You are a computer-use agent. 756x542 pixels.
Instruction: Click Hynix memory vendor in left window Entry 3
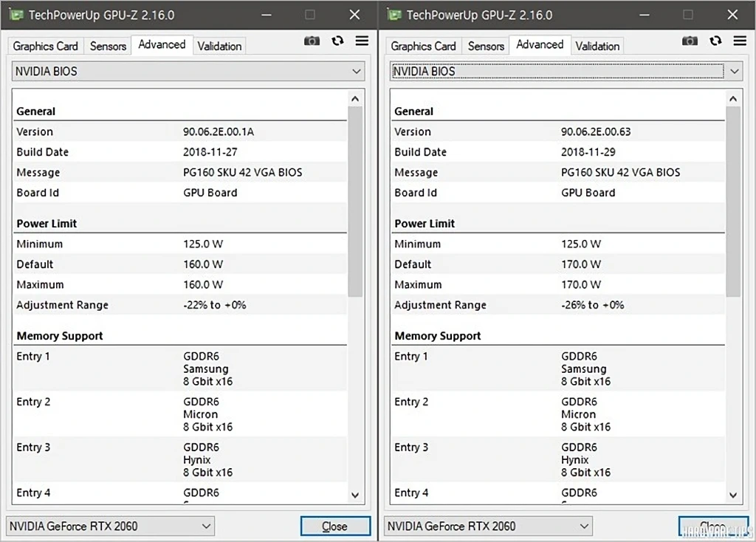[196, 459]
